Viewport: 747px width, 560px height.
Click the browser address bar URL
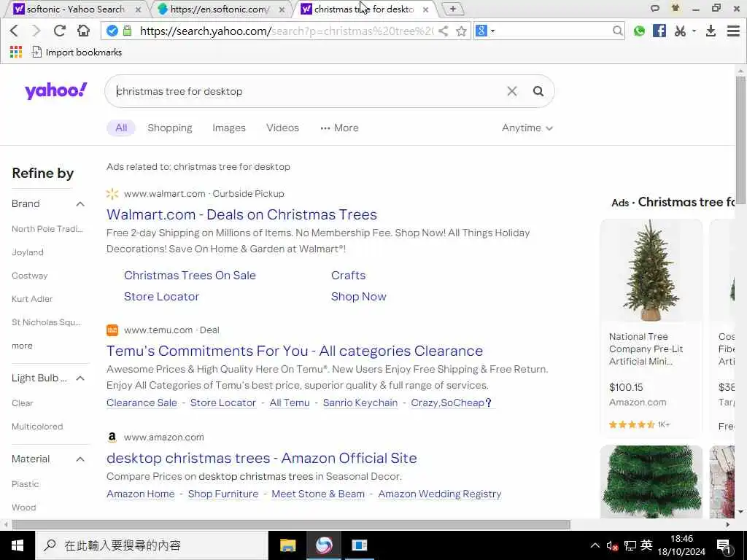(286, 31)
